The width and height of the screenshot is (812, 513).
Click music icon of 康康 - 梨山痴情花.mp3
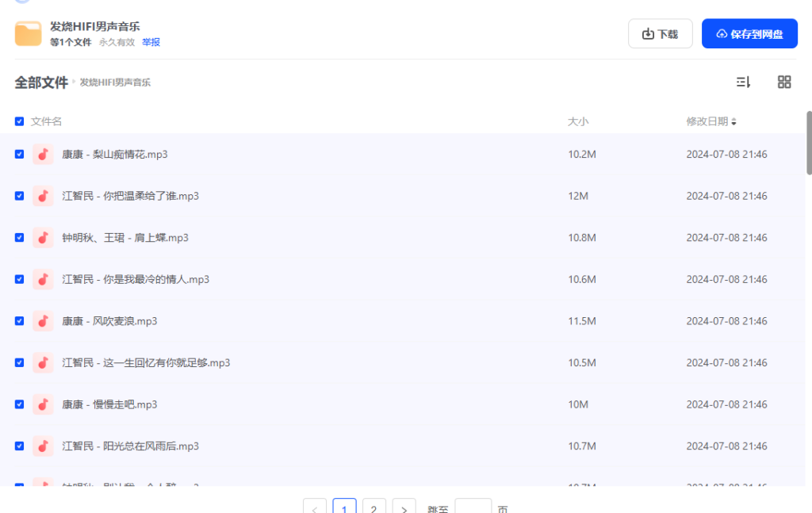(x=43, y=155)
